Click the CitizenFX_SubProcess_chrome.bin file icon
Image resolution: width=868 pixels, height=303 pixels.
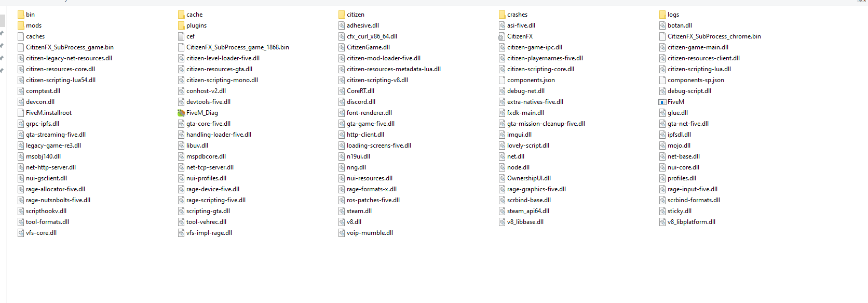(x=662, y=36)
